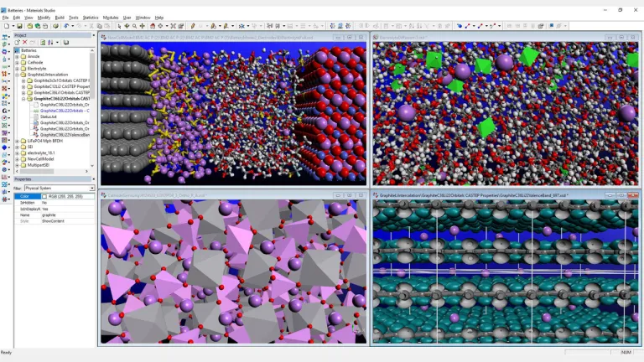Image resolution: width=644 pixels, height=362 pixels.
Task: Click the red X delete icon in Project panel
Action: pyautogui.click(x=24, y=42)
